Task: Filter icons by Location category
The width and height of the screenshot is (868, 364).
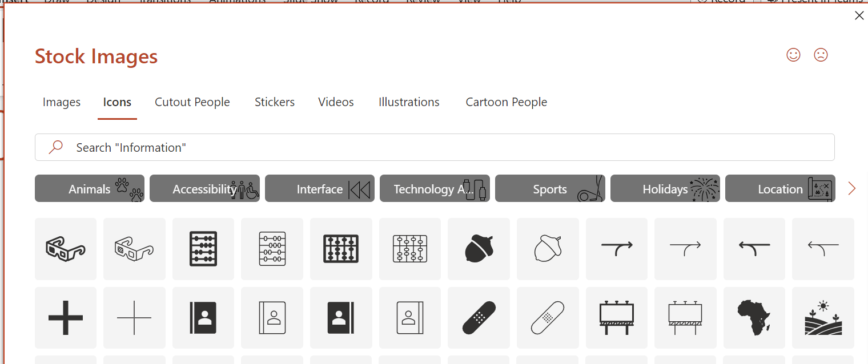Action: (x=780, y=188)
